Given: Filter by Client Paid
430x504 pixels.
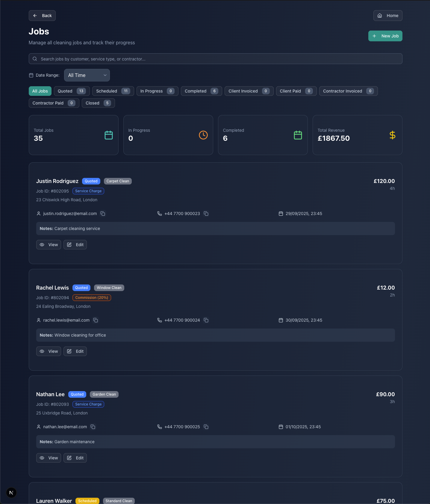Looking at the screenshot, I should (x=296, y=91).
